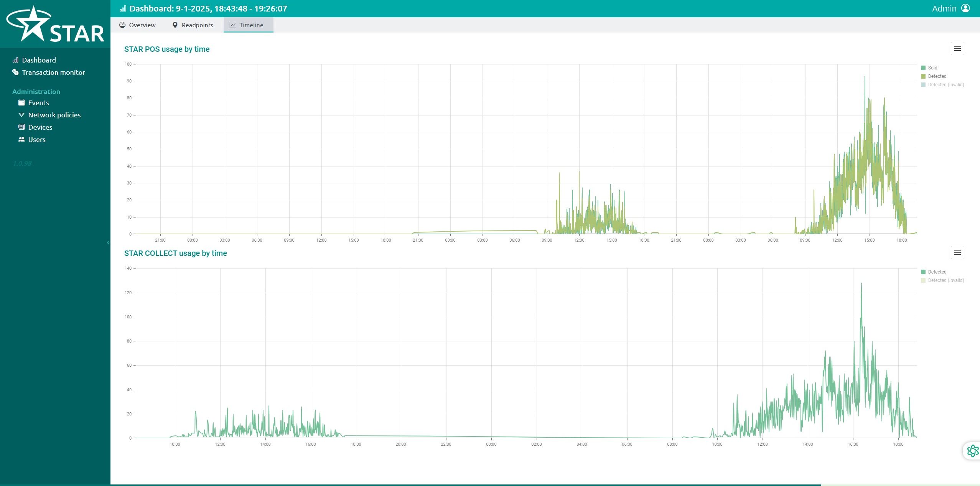Click the highest peak in the COLLECT chart
Screen dimensions: 980x486
[861, 283]
